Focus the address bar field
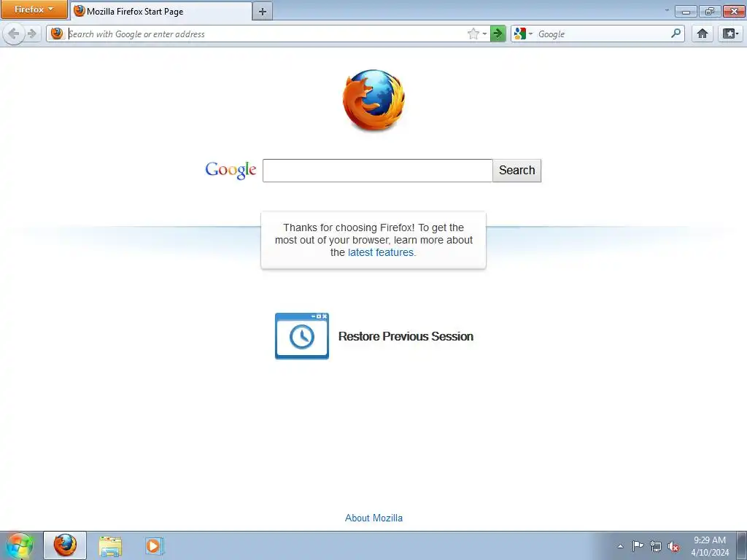747x560 pixels. coord(266,34)
